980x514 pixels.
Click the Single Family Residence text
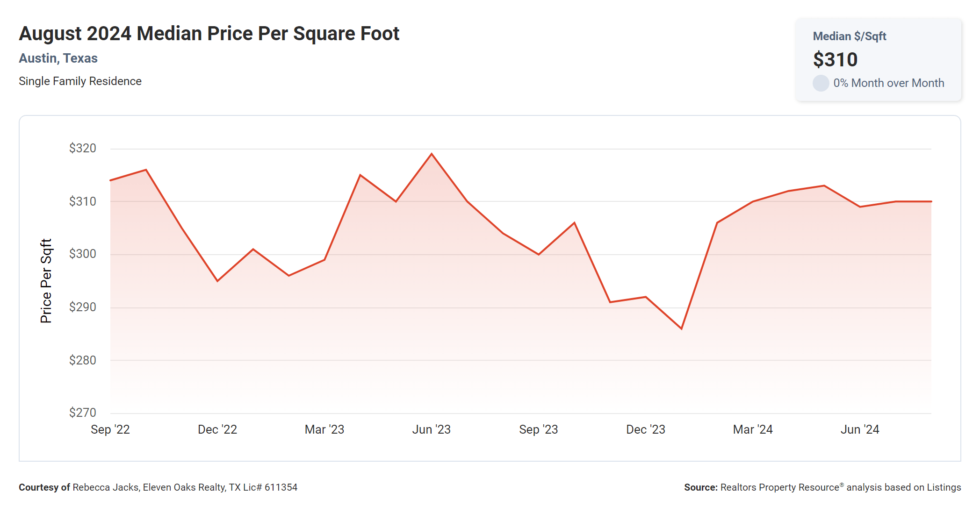coord(80,81)
